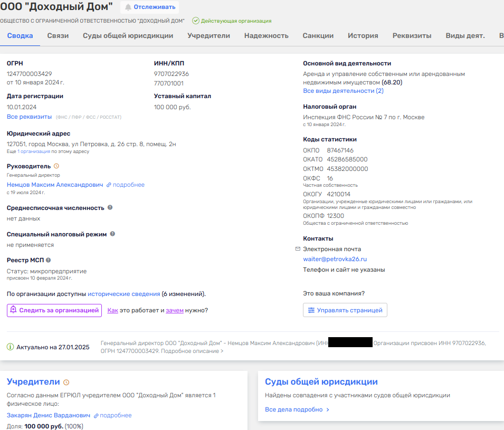
Task: Open the Виды деят. tab
Action: (x=465, y=36)
